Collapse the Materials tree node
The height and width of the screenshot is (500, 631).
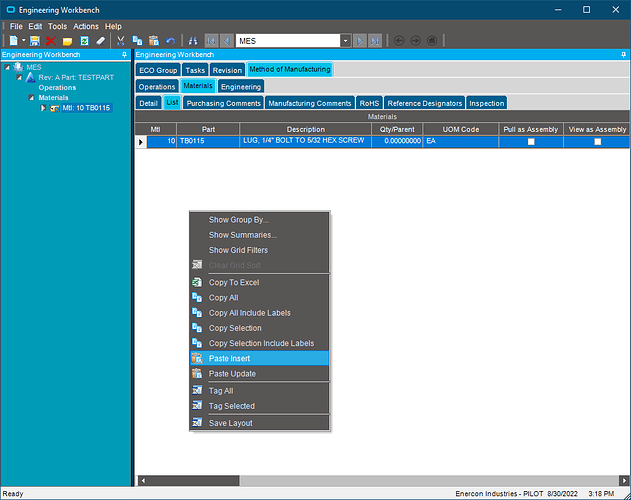pyautogui.click(x=30, y=97)
